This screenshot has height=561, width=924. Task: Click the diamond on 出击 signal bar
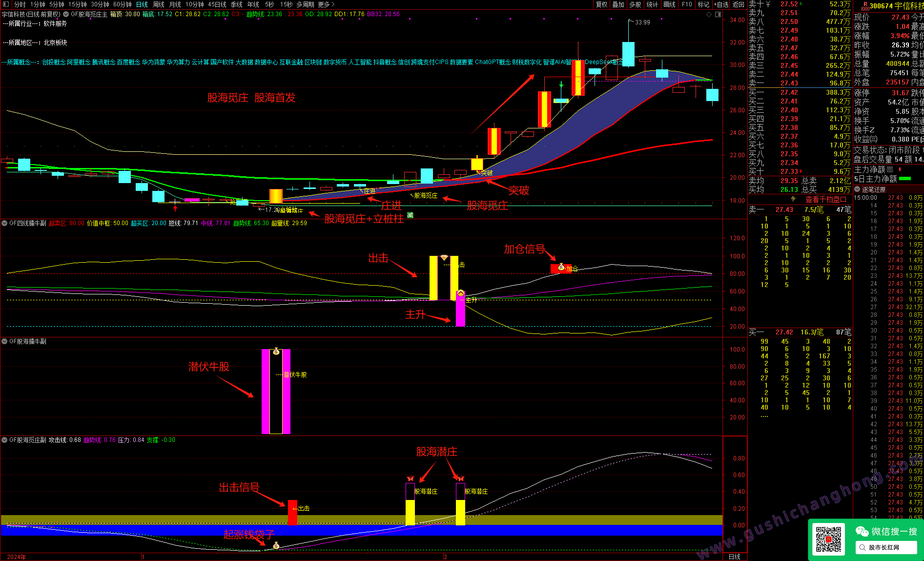(x=444, y=257)
